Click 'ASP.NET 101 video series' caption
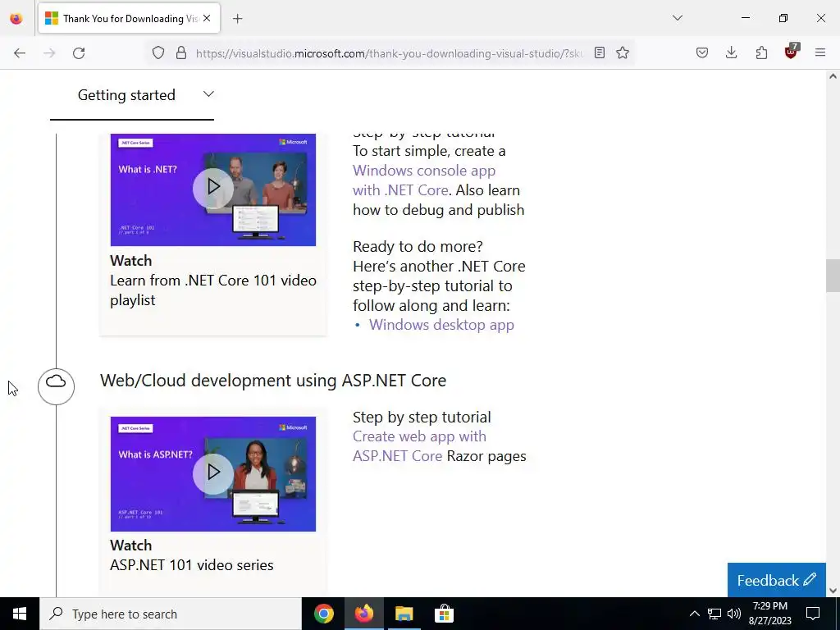 192,565
